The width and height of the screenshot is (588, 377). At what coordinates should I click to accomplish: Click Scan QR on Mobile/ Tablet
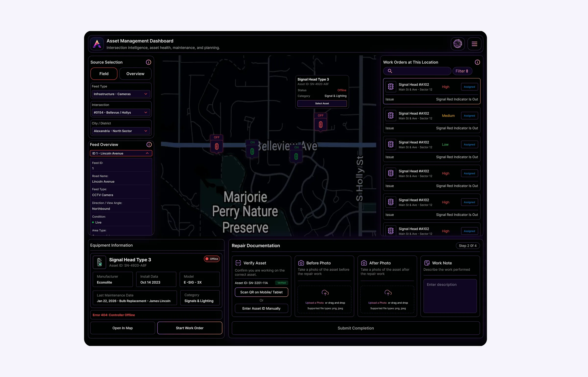point(261,292)
